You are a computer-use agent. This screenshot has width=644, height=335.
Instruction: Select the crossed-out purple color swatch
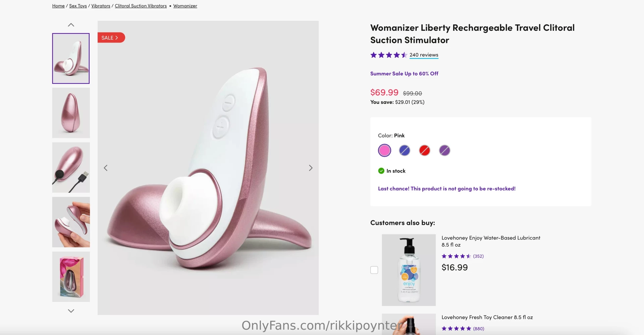tap(444, 150)
